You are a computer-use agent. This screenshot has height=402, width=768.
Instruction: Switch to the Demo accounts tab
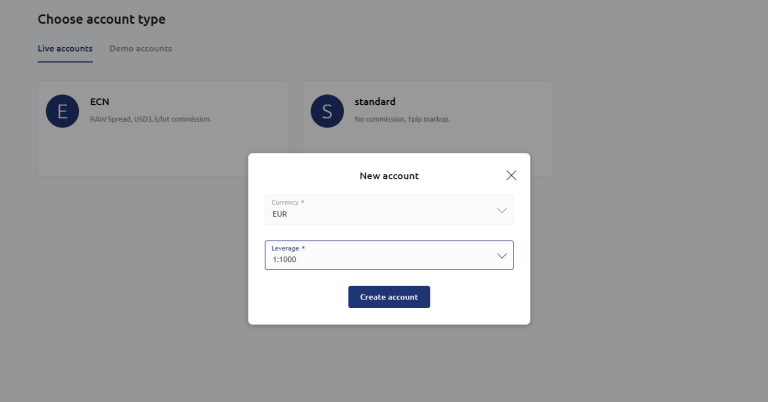[x=140, y=49]
